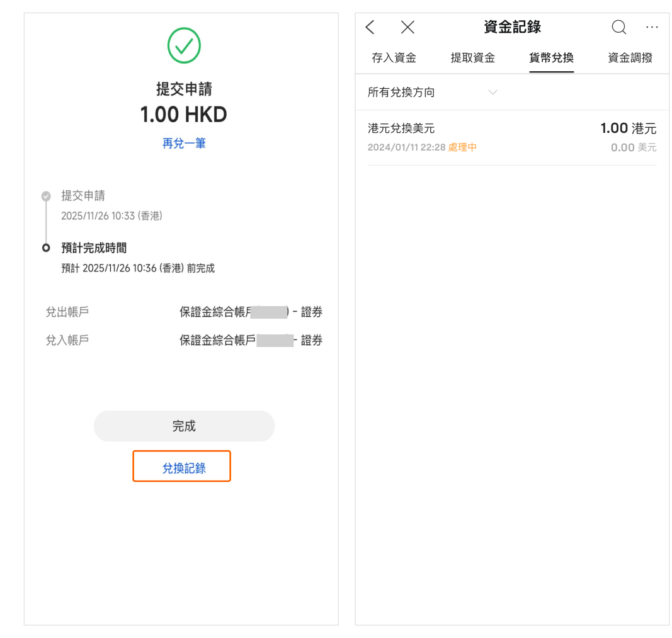Tap the back arrow in 資金記錄 header
The width and height of the screenshot is (672, 638).
(x=370, y=27)
